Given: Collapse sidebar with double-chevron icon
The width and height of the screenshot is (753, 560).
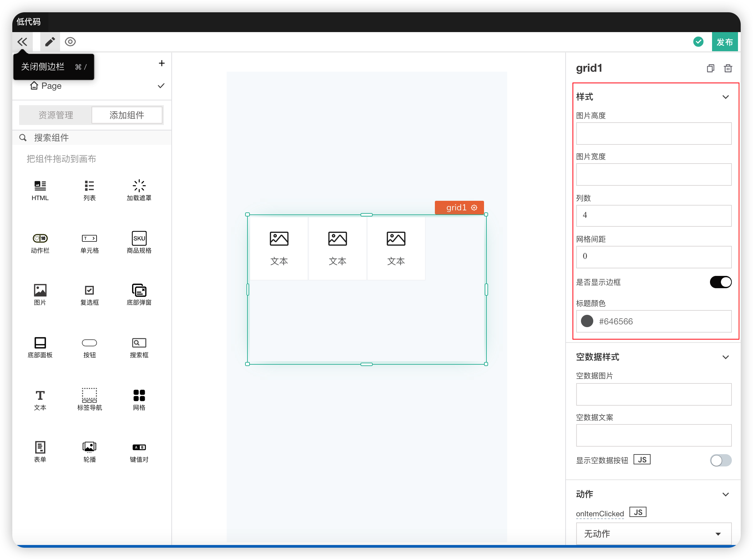Looking at the screenshot, I should (23, 42).
